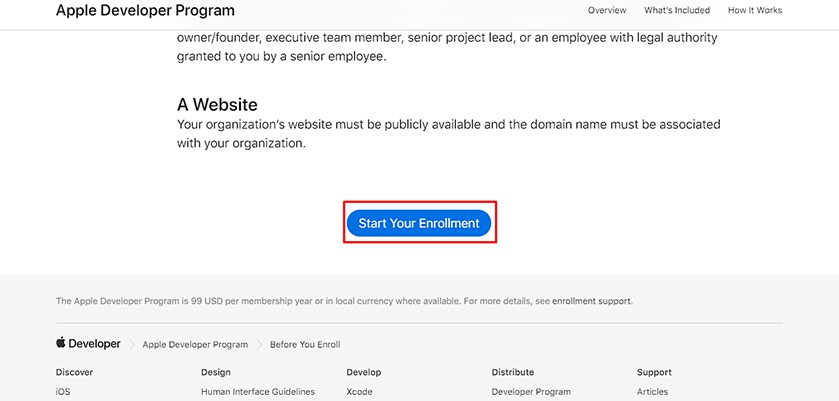Open the Developer Program link under Distribute
Image resolution: width=839 pixels, height=401 pixels.
(531, 391)
